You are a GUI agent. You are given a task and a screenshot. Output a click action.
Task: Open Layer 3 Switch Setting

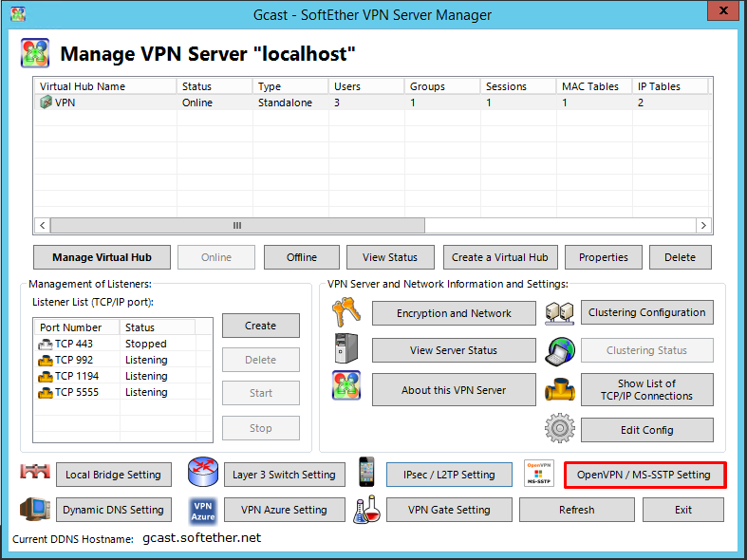coord(285,475)
